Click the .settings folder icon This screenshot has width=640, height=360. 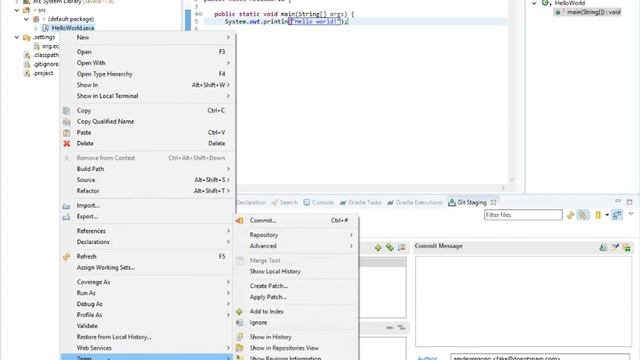27,38
